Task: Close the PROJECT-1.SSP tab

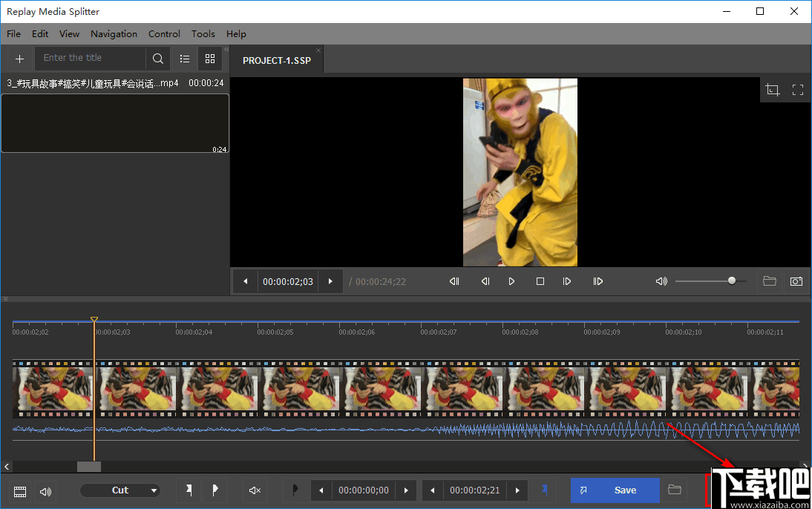Action: 318,50
